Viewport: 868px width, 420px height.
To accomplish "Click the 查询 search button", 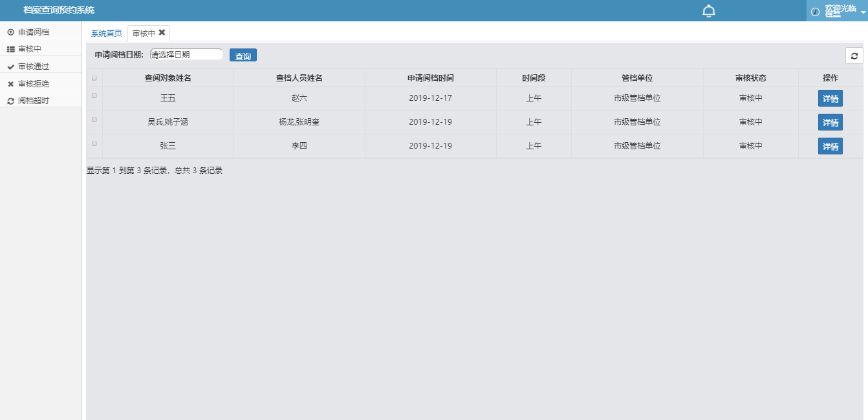I will (243, 56).
